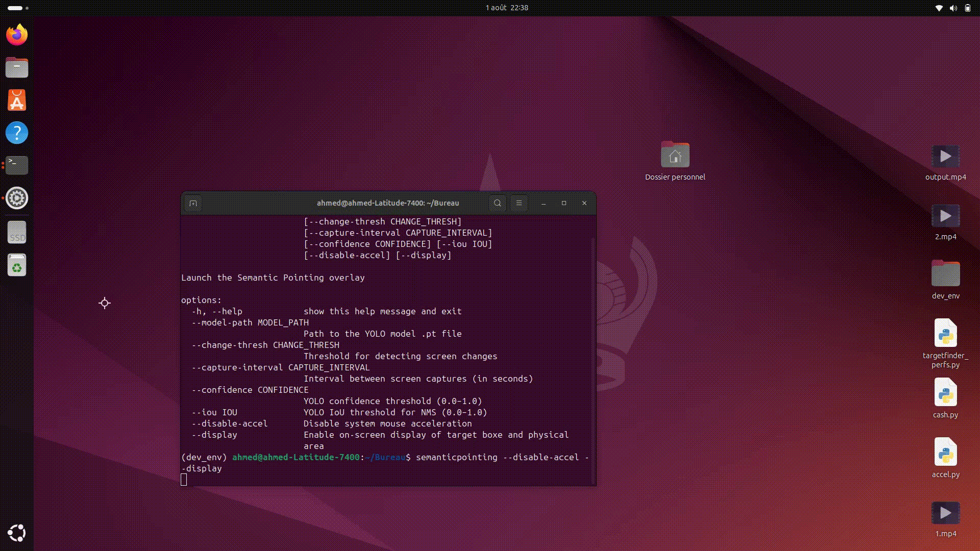The width and height of the screenshot is (980, 551).
Task: Select the Dossier personnel desktop folder
Action: [x=675, y=156]
